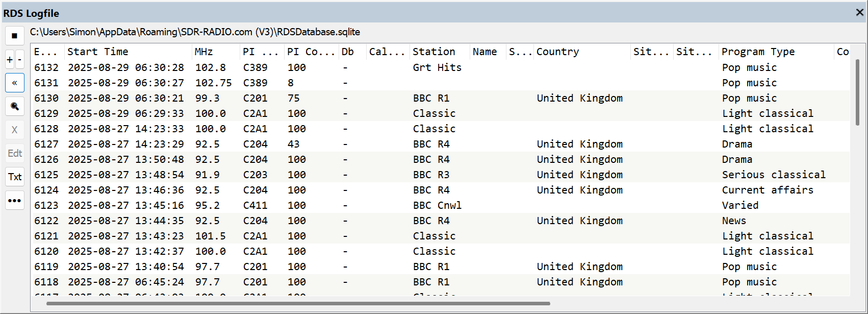Click the Program Type column header
This screenshot has height=314, width=868.
click(x=758, y=52)
